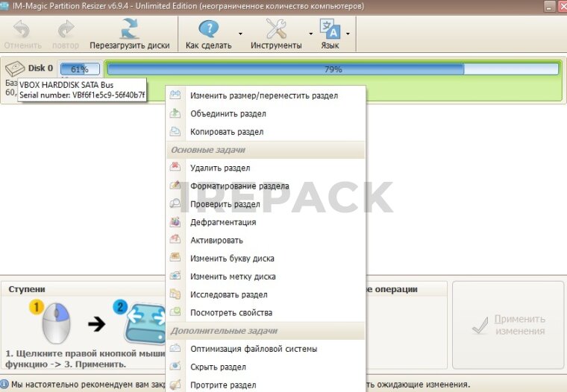Viewport: 567px width, 392px height.
Task: Click the Reload disks (Перезагрузить диски) icon
Action: click(130, 29)
